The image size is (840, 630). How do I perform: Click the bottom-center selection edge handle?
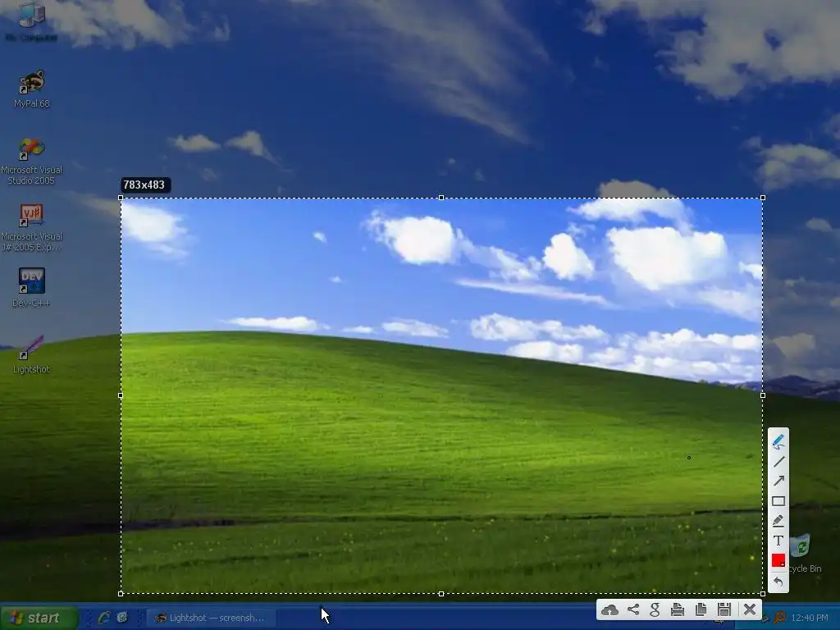pos(441,594)
